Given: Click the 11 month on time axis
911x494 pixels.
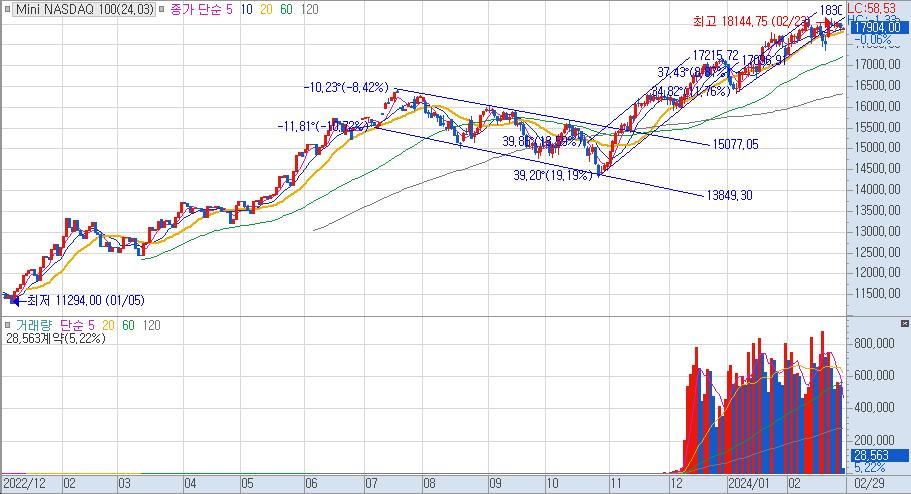Looking at the screenshot, I should coord(615,484).
